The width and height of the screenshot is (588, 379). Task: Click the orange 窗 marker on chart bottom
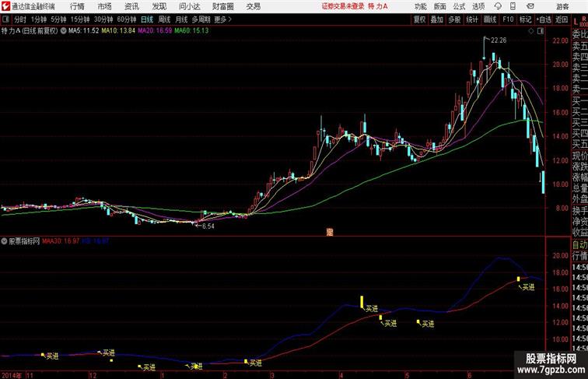(x=330, y=232)
